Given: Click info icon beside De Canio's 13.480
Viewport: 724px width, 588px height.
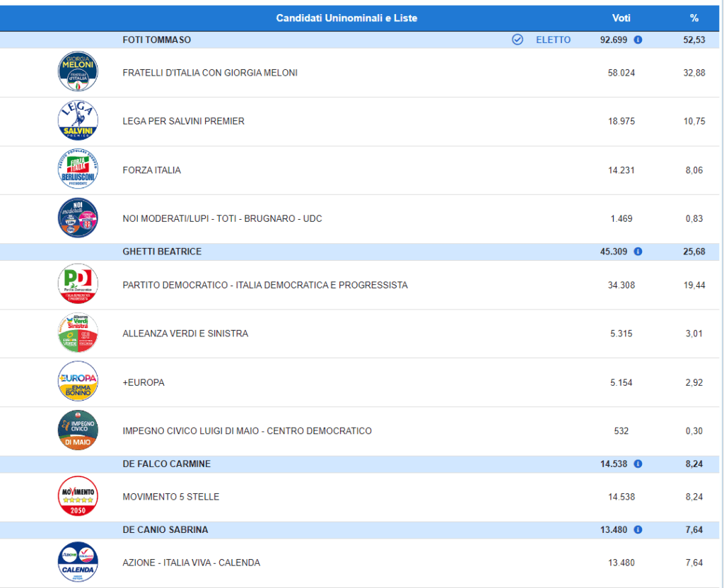Looking at the screenshot, I should point(638,529).
